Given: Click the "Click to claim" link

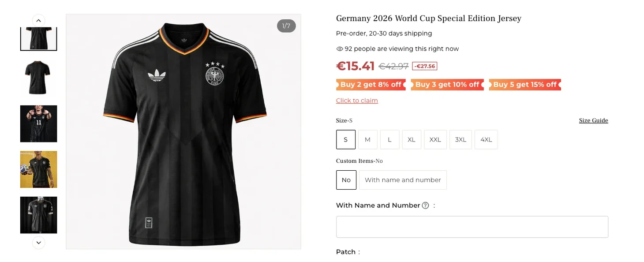Looking at the screenshot, I should pos(357,101).
